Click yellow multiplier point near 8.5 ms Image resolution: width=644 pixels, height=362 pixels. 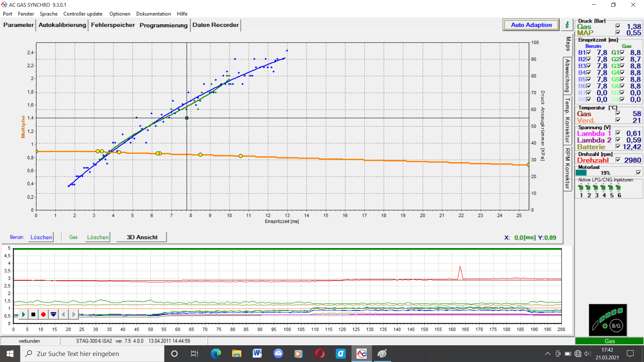(200, 155)
